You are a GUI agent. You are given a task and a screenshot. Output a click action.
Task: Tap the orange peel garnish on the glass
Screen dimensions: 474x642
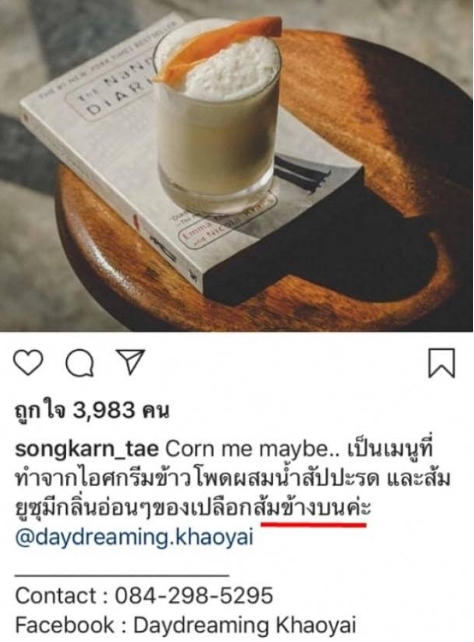[x=218, y=48]
